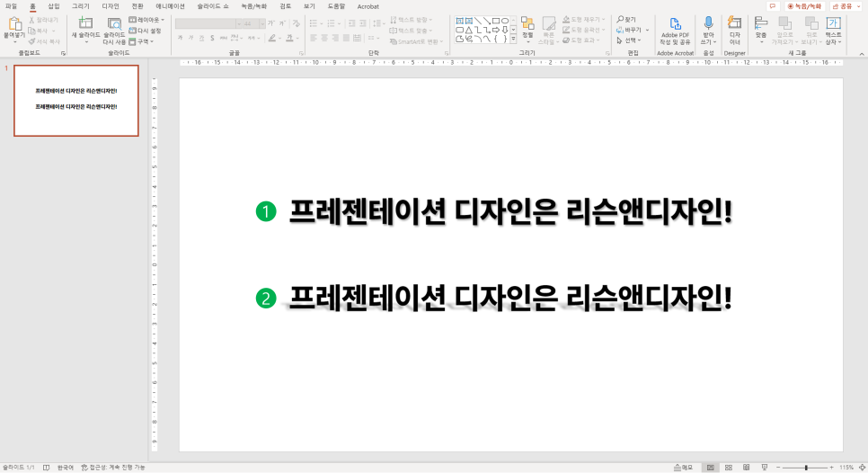This screenshot has height=473, width=868.
Task: Click the language (한국어) status indicator
Action: click(x=66, y=468)
